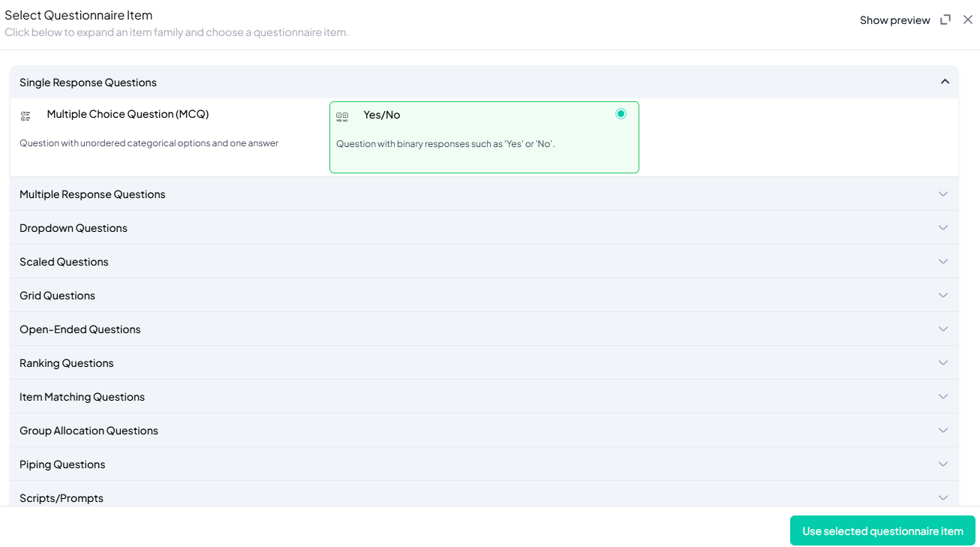The height and width of the screenshot is (547, 980).
Task: Open the Grid Questions section
Action: [57, 296]
